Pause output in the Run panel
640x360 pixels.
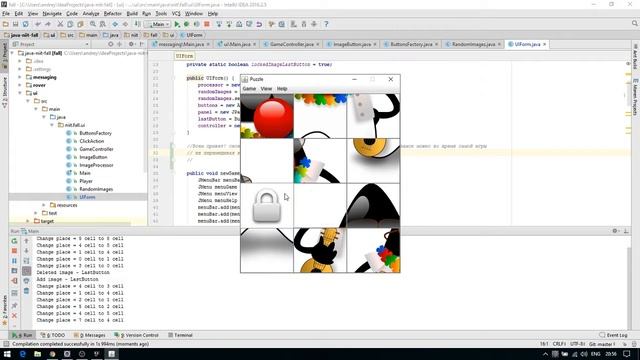(x=14, y=261)
